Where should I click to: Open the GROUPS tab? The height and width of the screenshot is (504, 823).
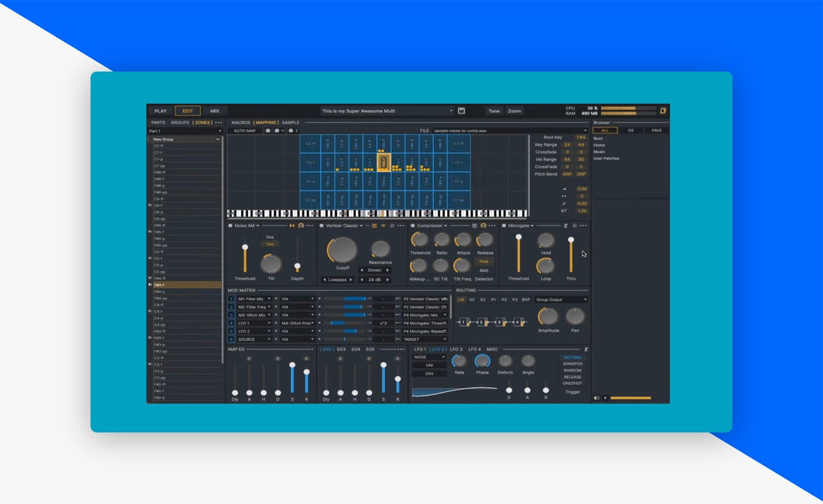pyautogui.click(x=180, y=122)
